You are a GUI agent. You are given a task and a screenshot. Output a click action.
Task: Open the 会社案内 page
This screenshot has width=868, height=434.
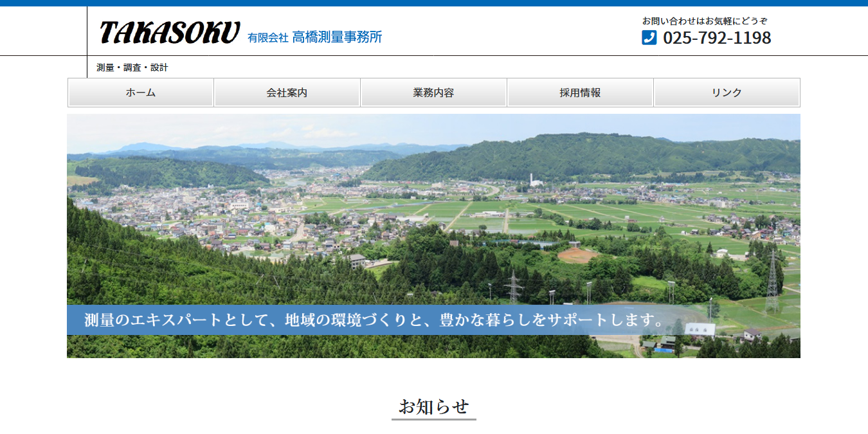[x=287, y=93]
